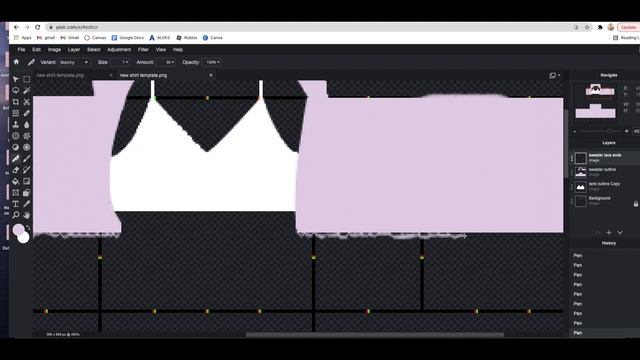Select the Text tool
Screen dimensions: 640x360
coord(16,204)
